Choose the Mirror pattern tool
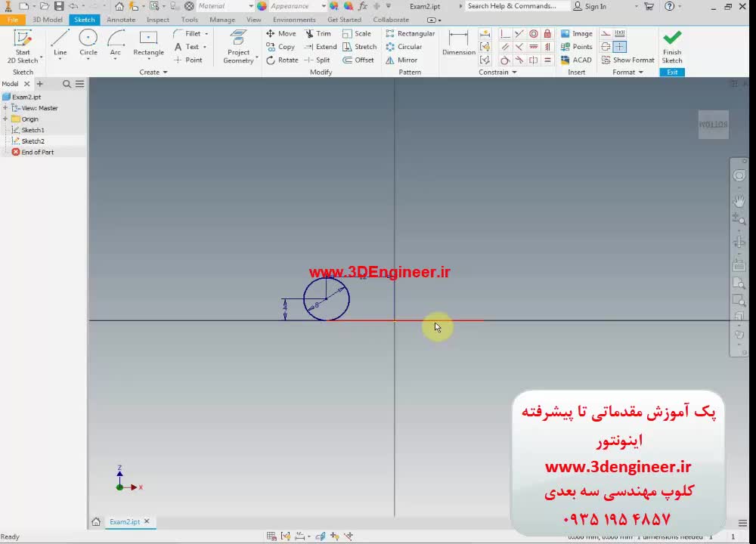 point(401,60)
